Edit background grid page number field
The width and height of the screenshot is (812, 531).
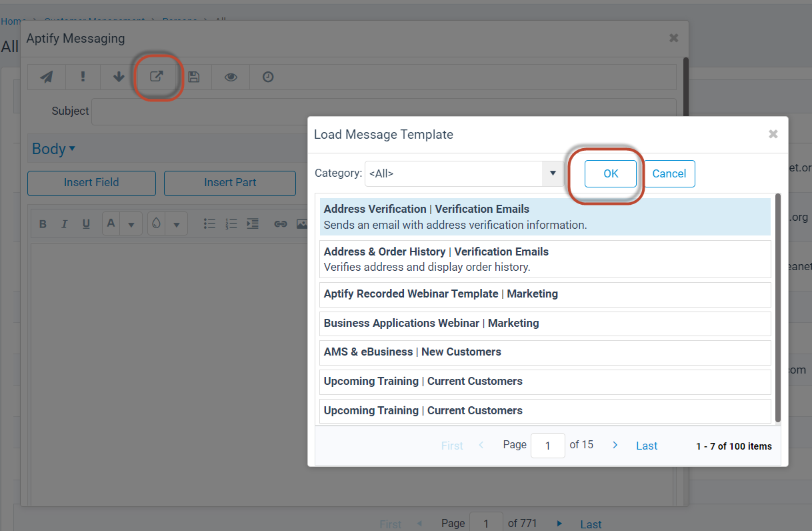(487, 523)
